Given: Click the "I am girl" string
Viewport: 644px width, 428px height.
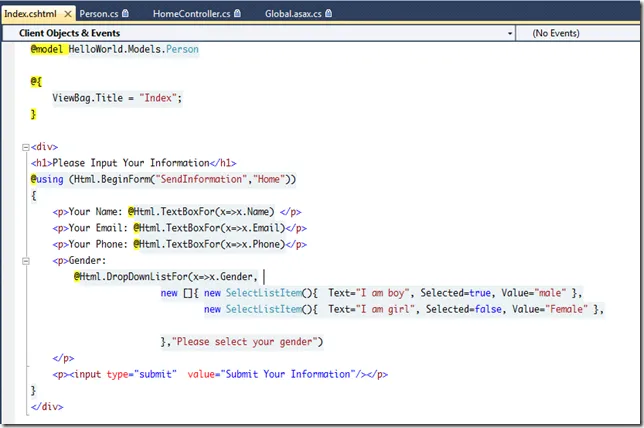Looking at the screenshot, I should pos(385,309).
